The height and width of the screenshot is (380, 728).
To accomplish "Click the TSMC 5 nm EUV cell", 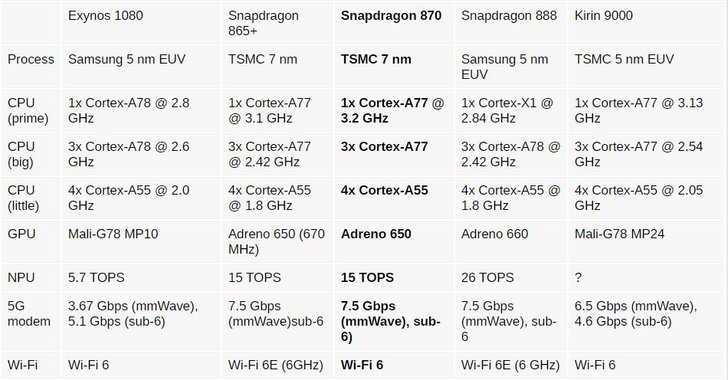I will [x=624, y=59].
